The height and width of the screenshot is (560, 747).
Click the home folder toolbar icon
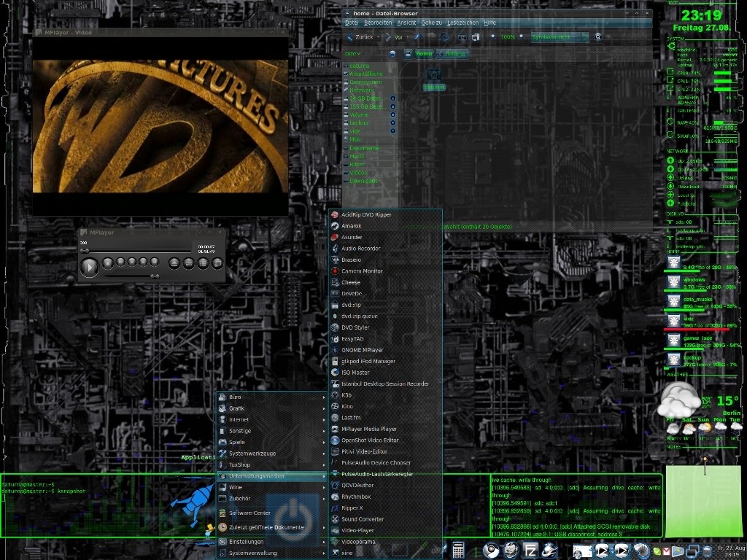462,36
